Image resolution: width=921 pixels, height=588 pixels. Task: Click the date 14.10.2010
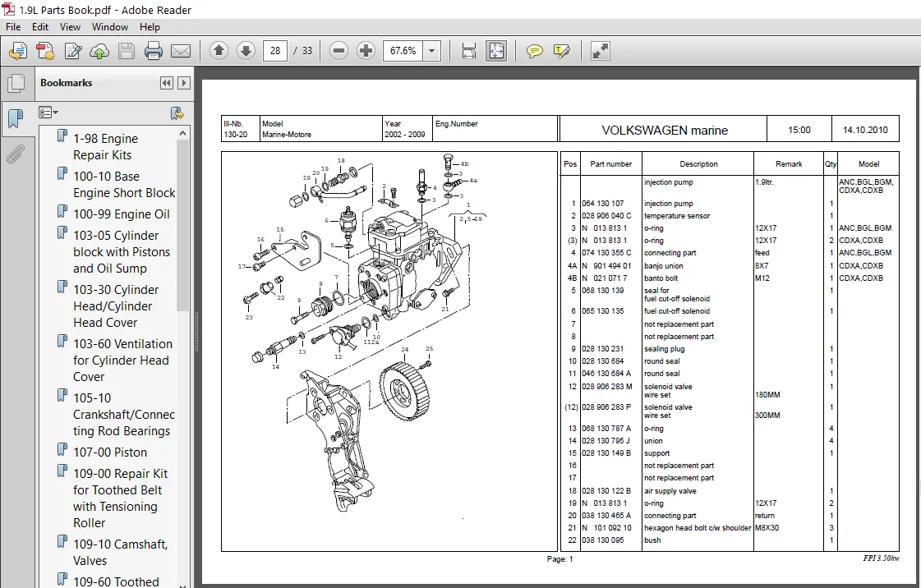[x=865, y=131]
